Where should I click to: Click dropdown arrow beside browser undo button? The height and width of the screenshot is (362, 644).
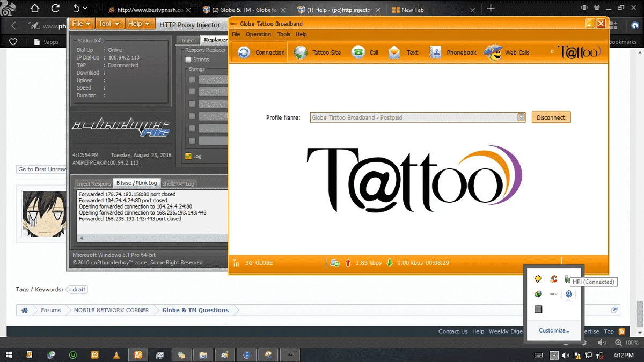click(x=85, y=9)
